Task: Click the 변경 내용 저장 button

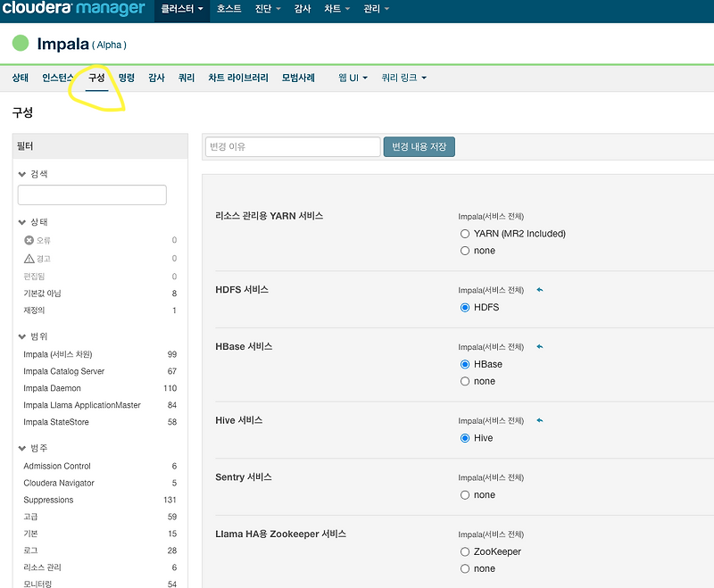Action: [x=419, y=147]
